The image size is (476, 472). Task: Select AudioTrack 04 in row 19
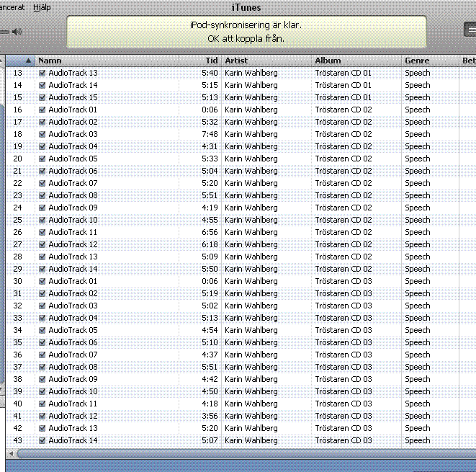point(73,146)
